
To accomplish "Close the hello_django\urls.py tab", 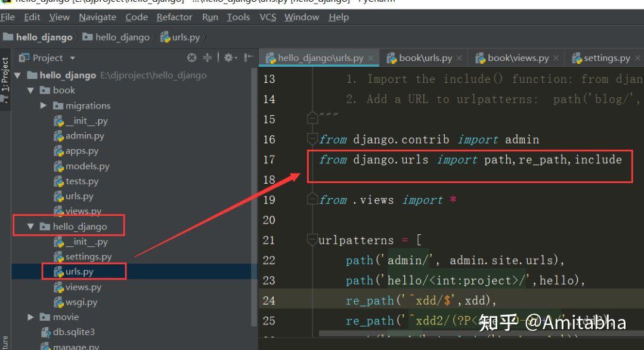I will [x=370, y=58].
